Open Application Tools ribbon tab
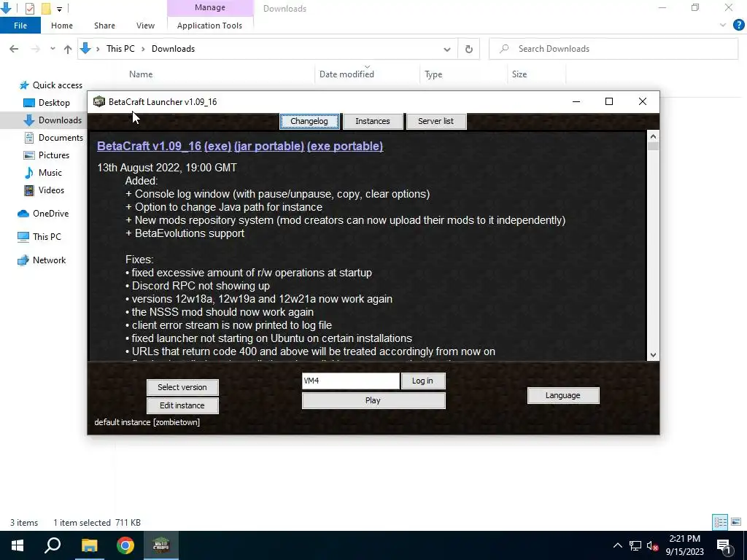The image size is (747, 560). tap(209, 26)
